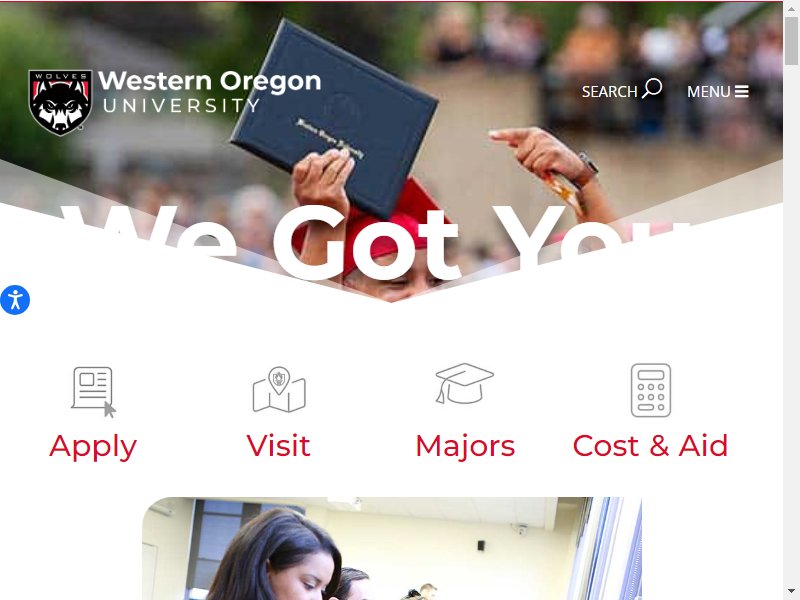Click the student photo thumbnail
The image size is (800, 600).
pos(392,548)
